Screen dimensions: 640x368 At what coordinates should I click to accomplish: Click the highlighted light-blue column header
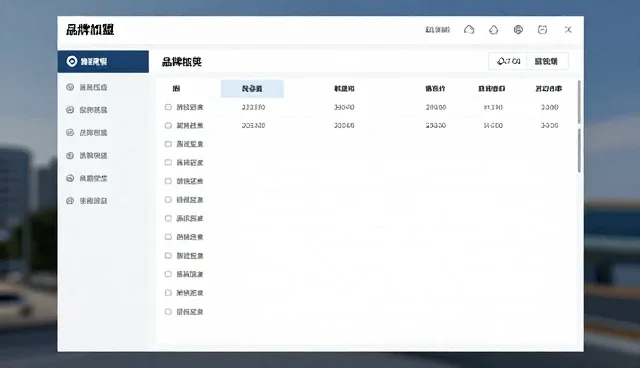252,89
